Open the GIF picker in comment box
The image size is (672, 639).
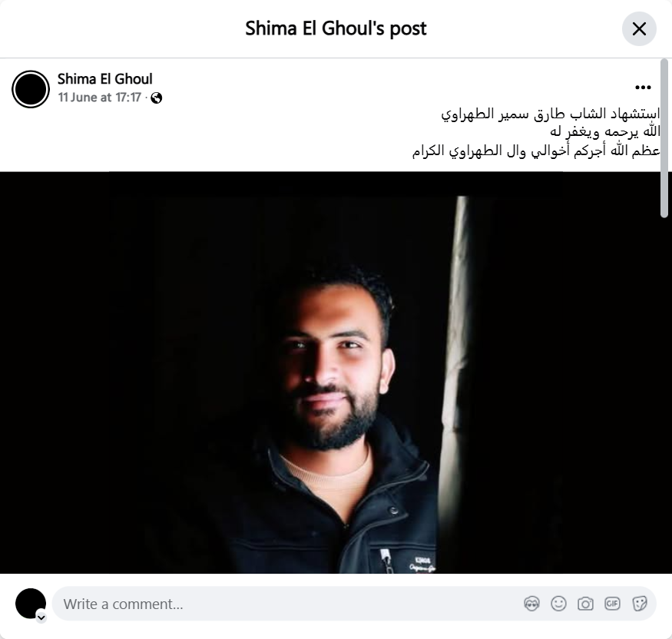612,604
